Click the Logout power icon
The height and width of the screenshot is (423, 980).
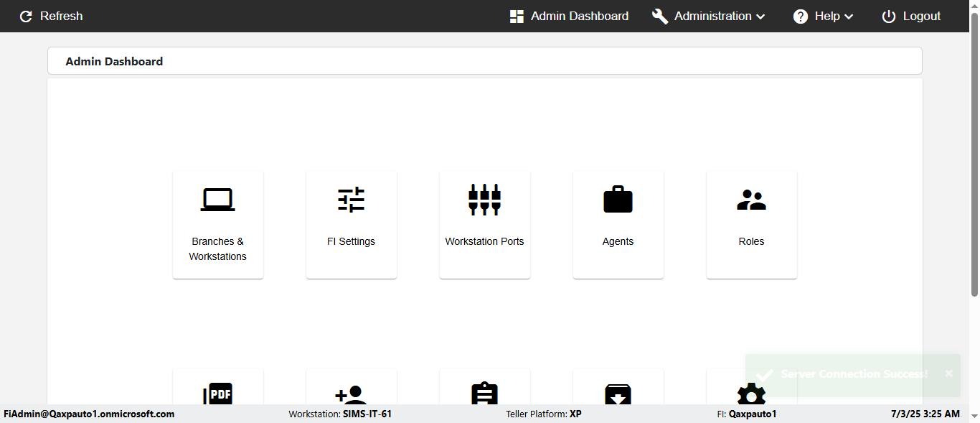coord(889,16)
